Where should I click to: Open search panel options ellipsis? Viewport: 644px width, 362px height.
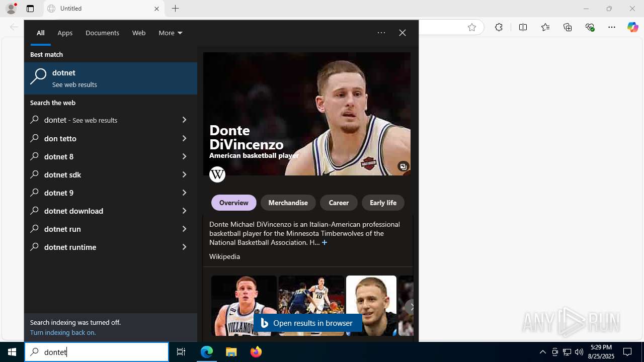tap(381, 33)
